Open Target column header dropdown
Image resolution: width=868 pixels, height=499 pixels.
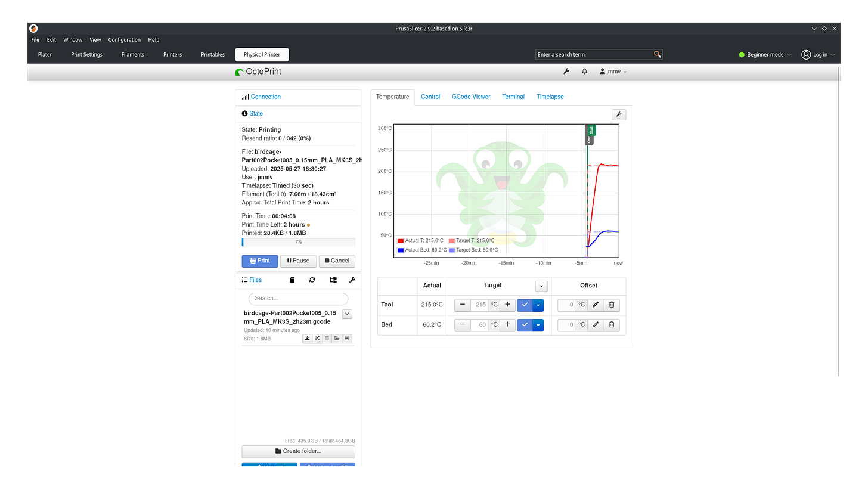541,286
